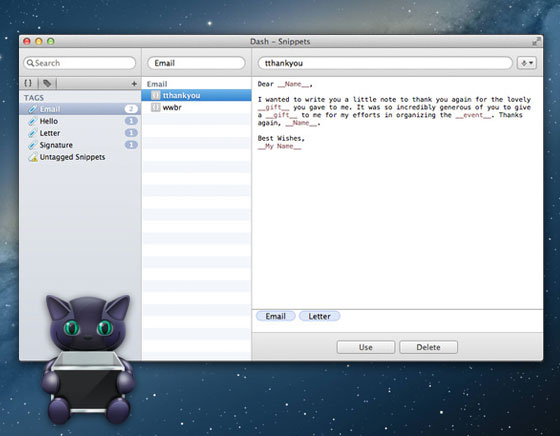Add new snippet with plus button

[134, 84]
